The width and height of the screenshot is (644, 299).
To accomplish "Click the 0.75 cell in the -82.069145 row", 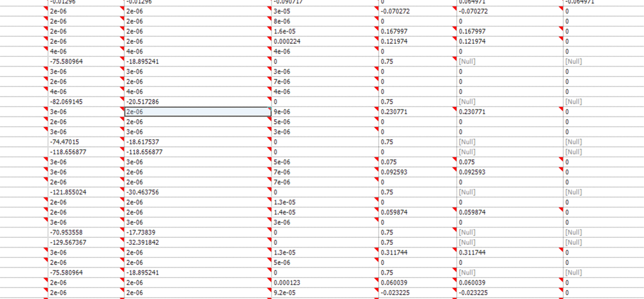I will (418, 101).
